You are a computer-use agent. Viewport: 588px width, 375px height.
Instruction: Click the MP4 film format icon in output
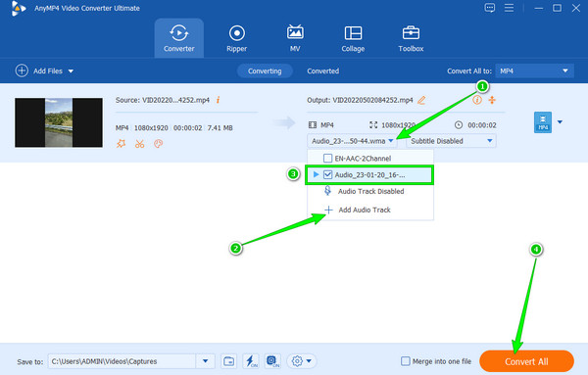click(312, 124)
